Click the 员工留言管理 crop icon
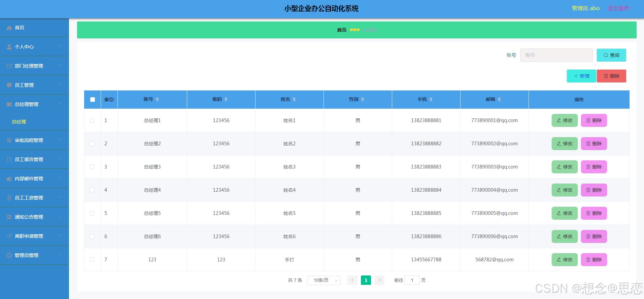The image size is (644, 299). click(x=9, y=160)
